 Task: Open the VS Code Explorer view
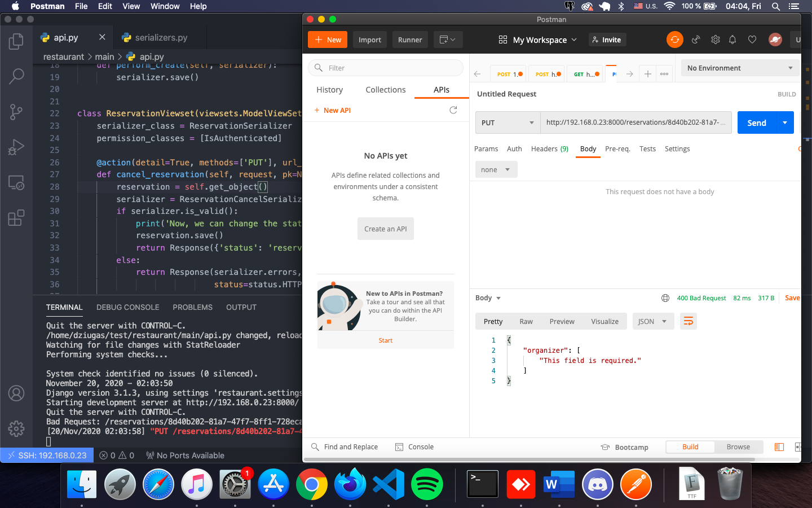tap(16, 41)
